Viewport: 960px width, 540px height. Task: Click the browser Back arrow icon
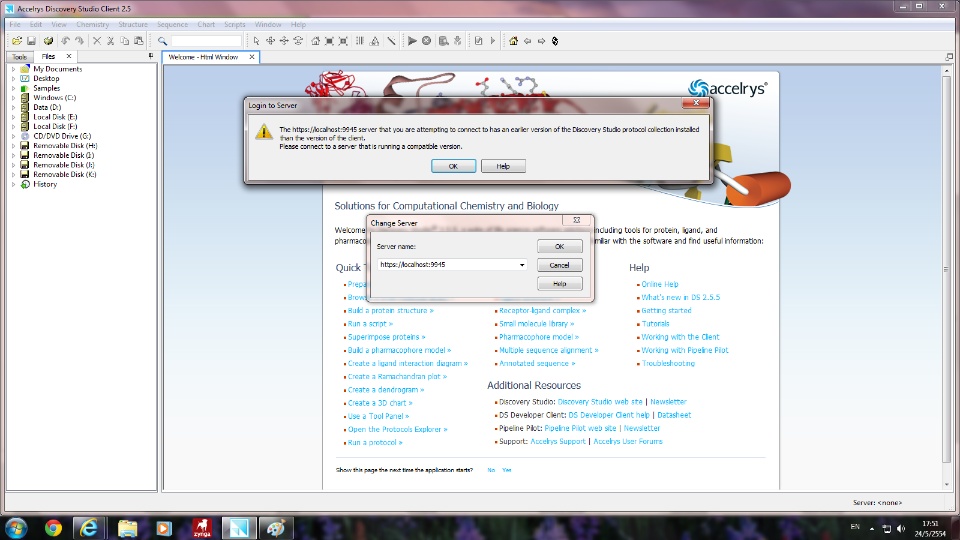527,41
